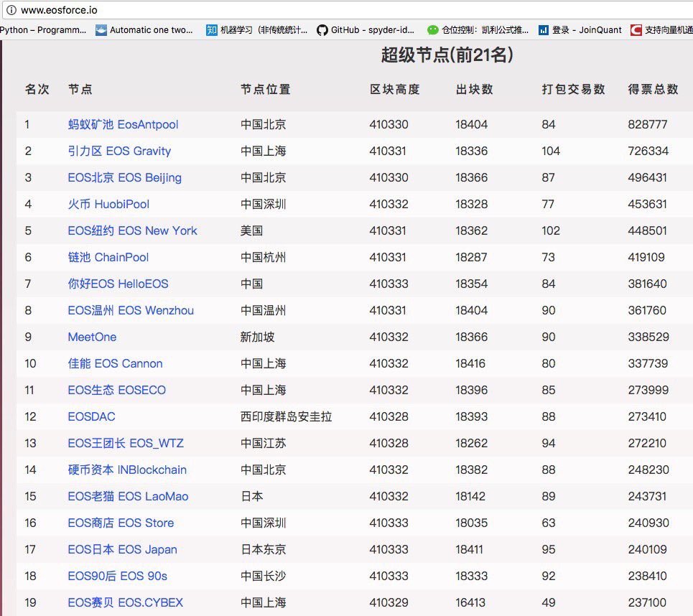Select location 美国 in EOS New York row
The width and height of the screenshot is (693, 616).
tap(251, 230)
